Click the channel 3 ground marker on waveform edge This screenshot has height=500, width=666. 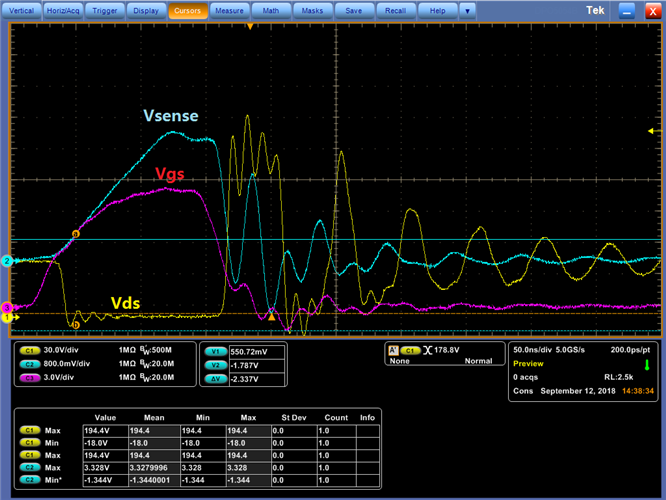click(x=6, y=307)
